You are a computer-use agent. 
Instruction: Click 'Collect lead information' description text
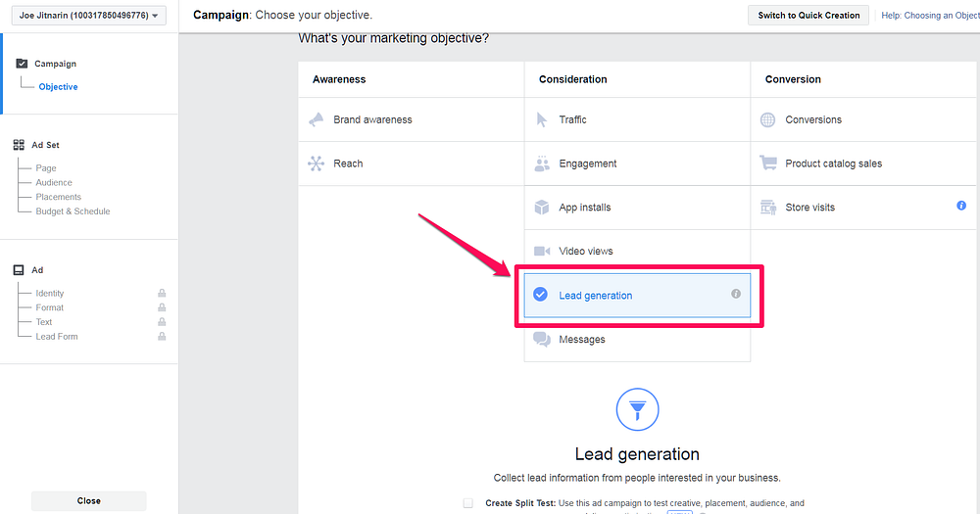tap(637, 478)
